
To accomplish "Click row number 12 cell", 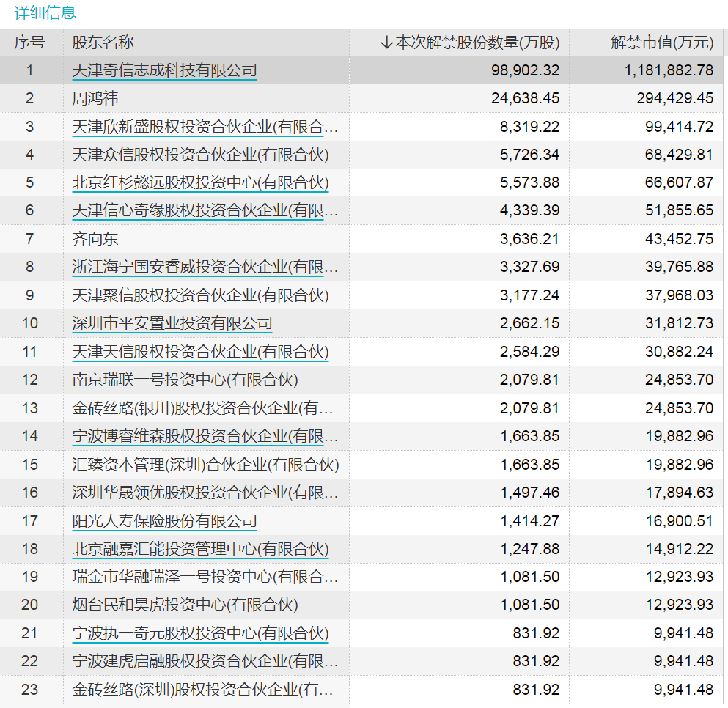I will (x=30, y=380).
